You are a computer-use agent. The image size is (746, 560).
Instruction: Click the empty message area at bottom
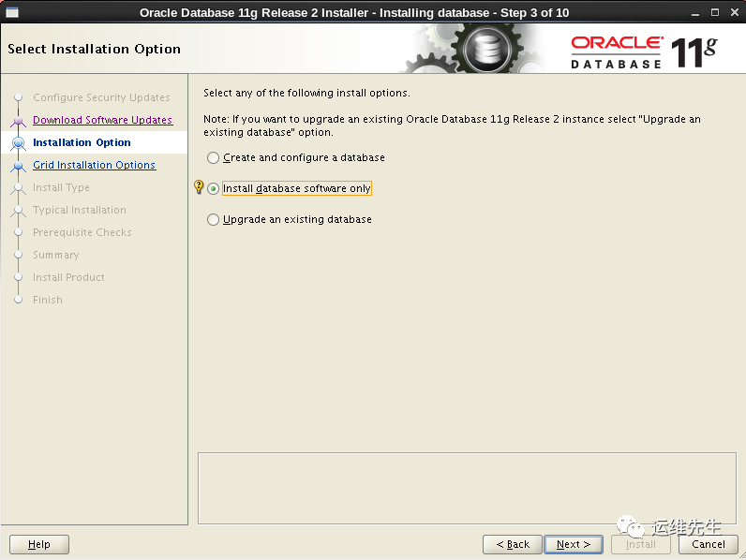[x=467, y=488]
